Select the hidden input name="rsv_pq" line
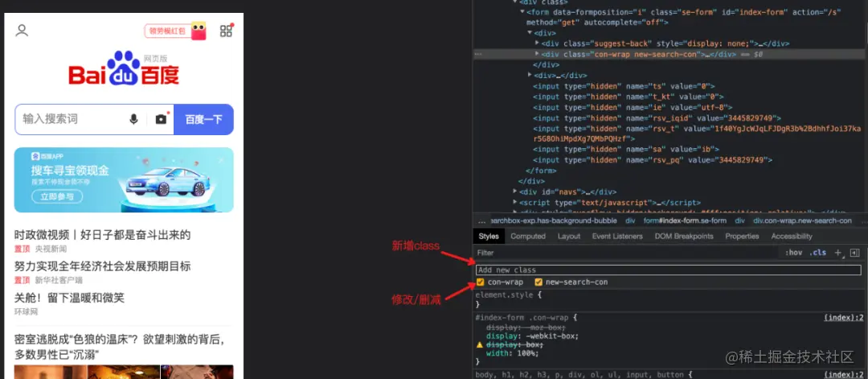This screenshot has height=379, width=868. [653, 159]
